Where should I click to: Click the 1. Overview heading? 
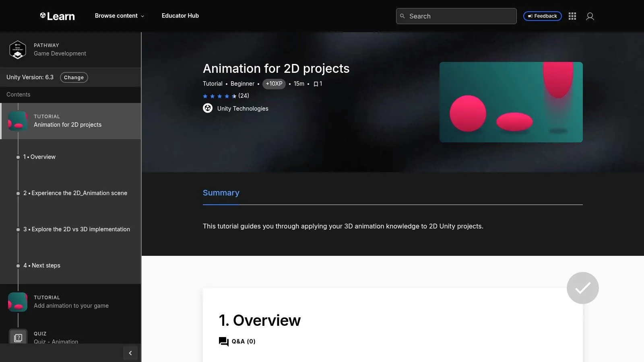pos(260,321)
